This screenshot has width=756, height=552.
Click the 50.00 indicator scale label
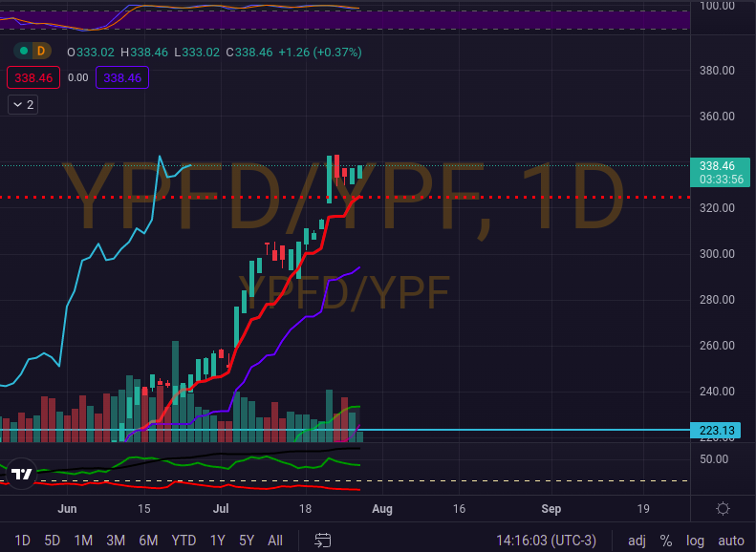pyautogui.click(x=714, y=459)
